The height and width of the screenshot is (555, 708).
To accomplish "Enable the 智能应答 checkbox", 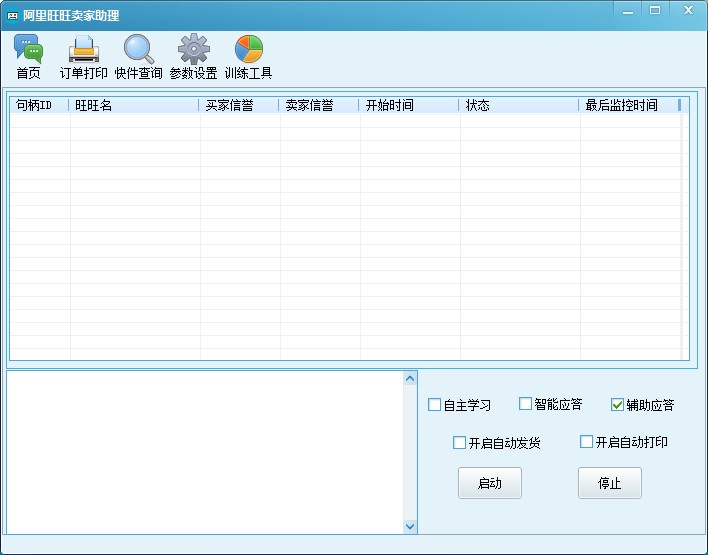I will (x=525, y=404).
